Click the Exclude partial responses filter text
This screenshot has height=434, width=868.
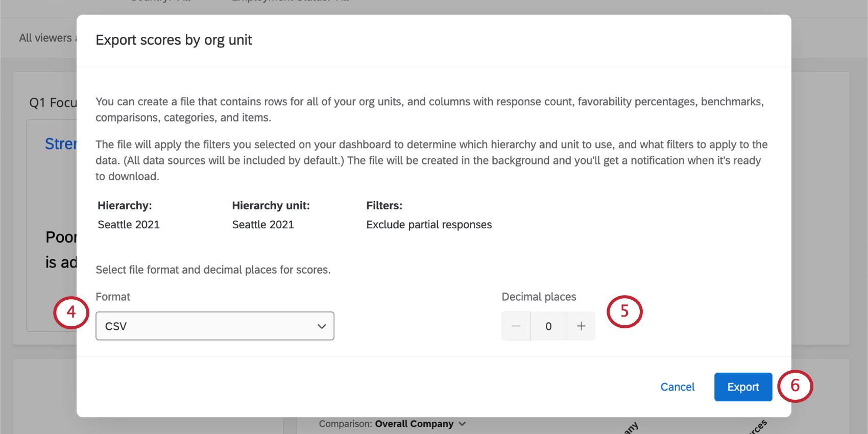coord(429,225)
